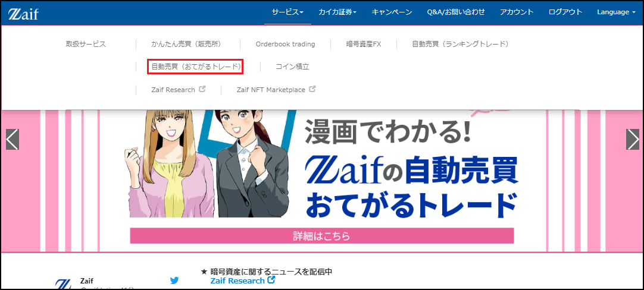Image resolution: width=644 pixels, height=290 pixels.
Task: Expand the カイカ証券 dropdown
Action: click(337, 12)
